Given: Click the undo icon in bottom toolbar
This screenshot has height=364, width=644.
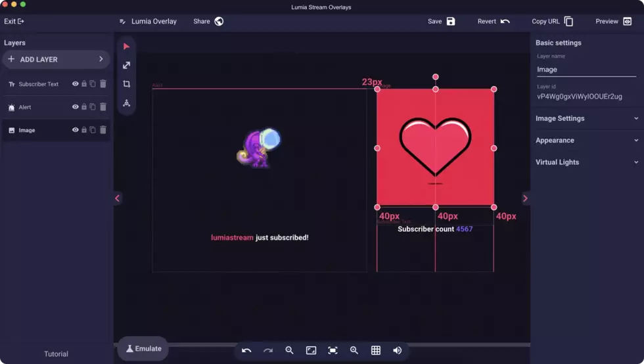Looking at the screenshot, I should click(x=246, y=350).
